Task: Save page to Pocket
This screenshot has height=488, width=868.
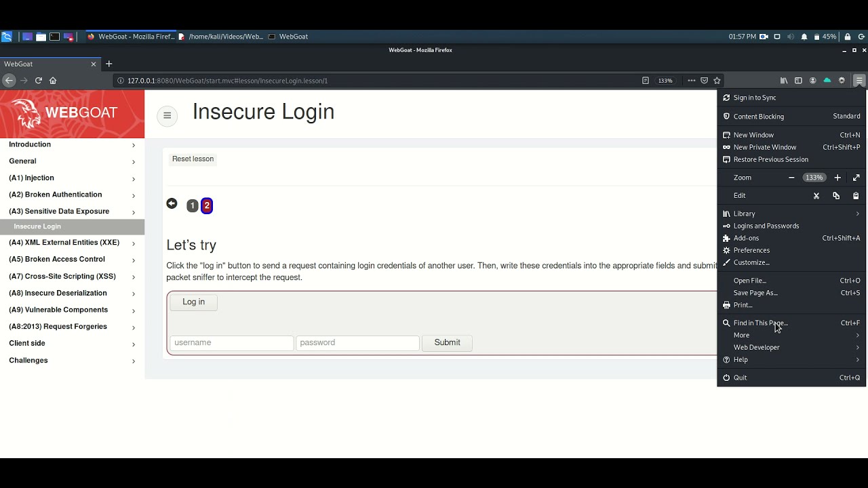Action: (x=704, y=80)
